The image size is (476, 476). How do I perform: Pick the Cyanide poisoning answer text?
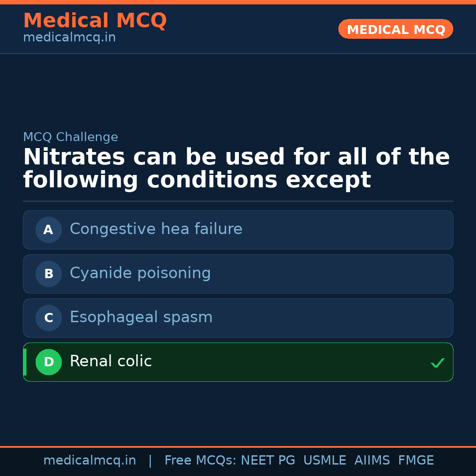[x=140, y=273]
